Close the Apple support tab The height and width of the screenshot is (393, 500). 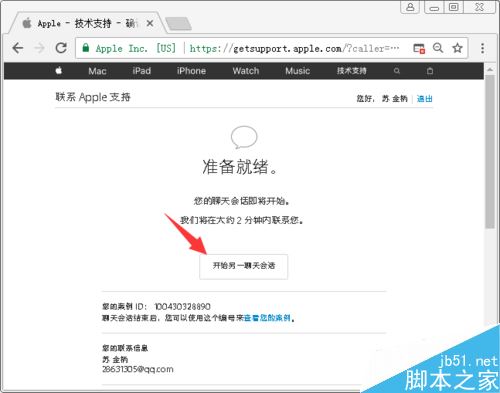pos(150,23)
